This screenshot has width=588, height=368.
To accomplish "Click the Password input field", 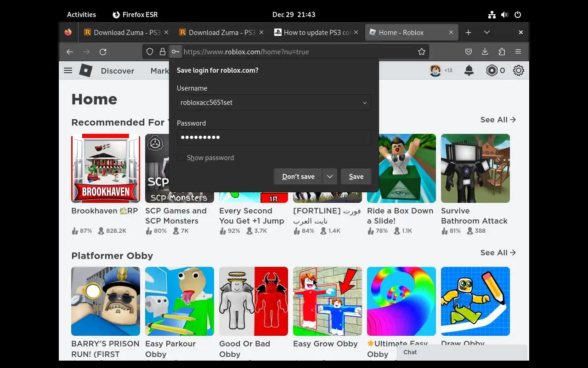I will [x=274, y=137].
